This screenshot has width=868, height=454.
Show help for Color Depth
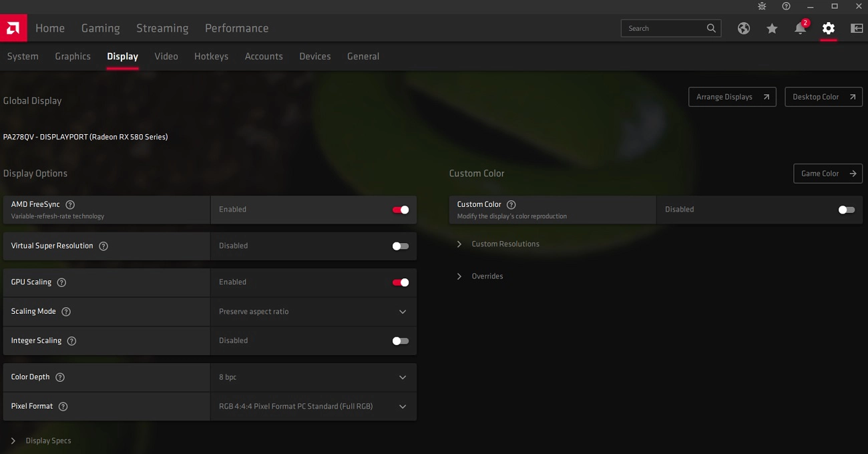60,377
